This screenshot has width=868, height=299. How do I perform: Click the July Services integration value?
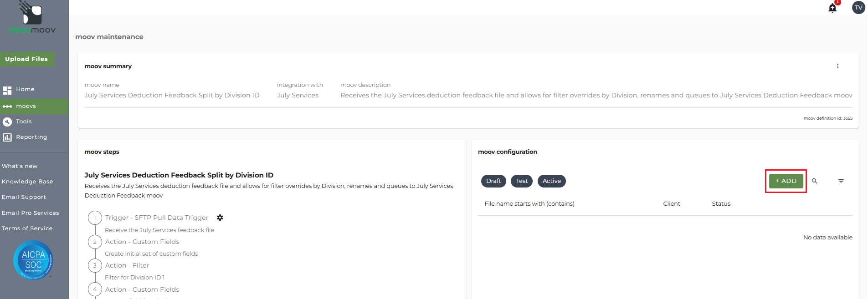pos(298,95)
